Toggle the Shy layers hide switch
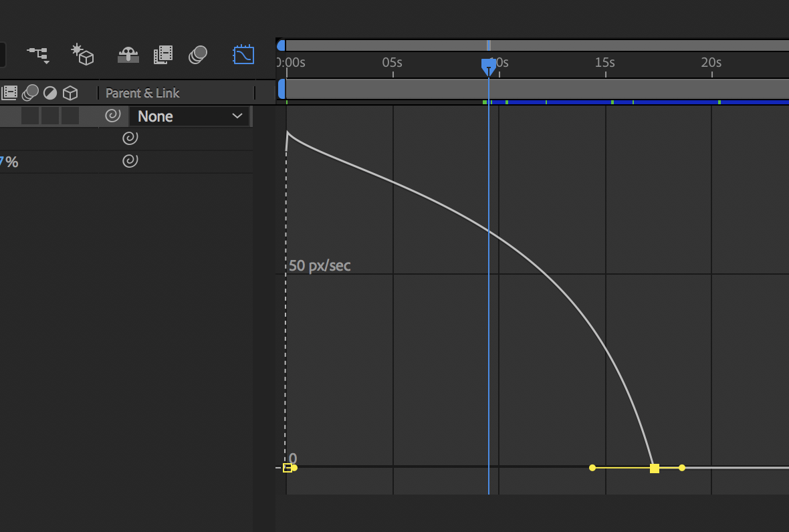The height and width of the screenshot is (532, 789). click(x=127, y=54)
